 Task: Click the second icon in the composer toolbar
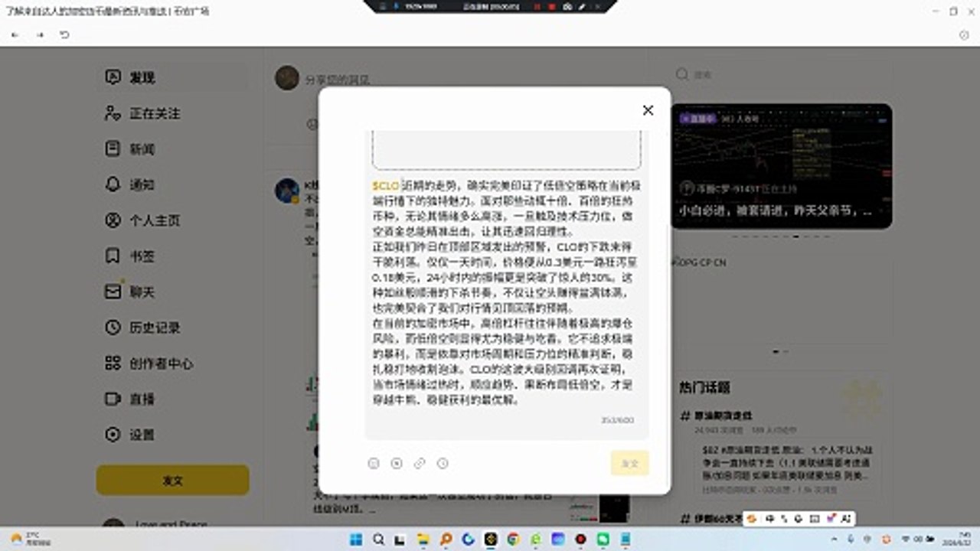(x=397, y=463)
